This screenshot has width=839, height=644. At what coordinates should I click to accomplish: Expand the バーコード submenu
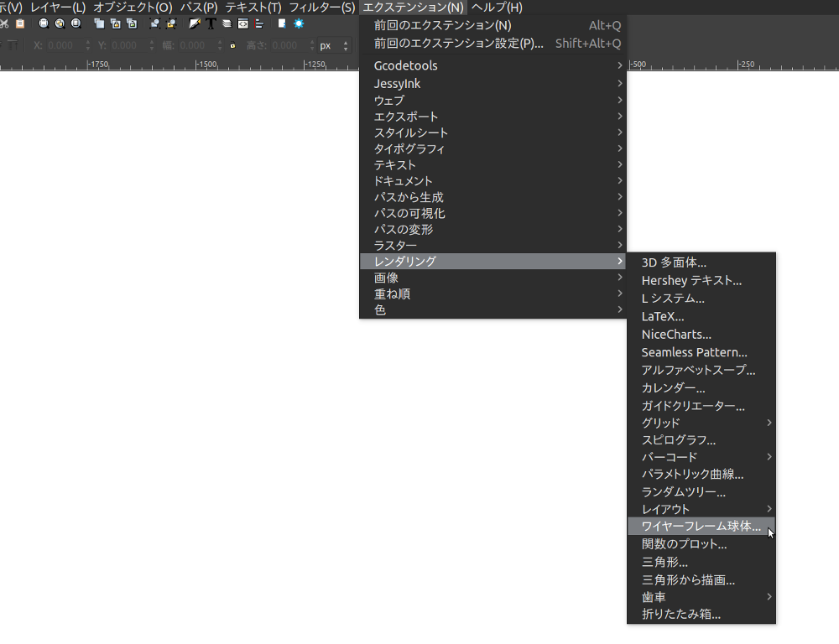coord(701,457)
